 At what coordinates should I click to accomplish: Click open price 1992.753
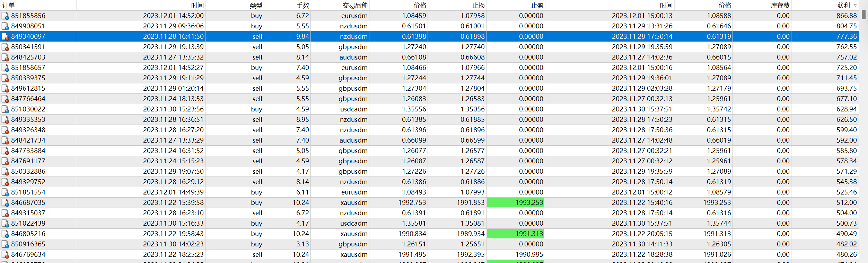[x=412, y=203]
